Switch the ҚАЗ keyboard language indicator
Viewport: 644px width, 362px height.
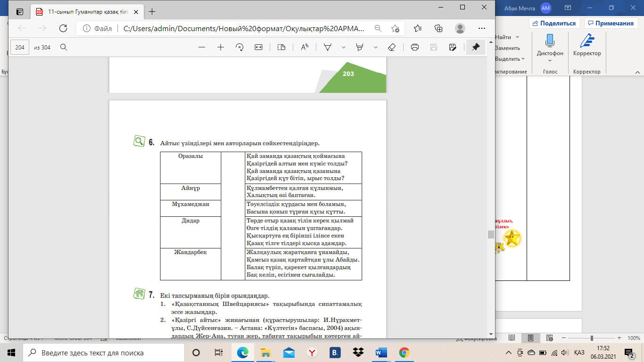tap(579, 353)
